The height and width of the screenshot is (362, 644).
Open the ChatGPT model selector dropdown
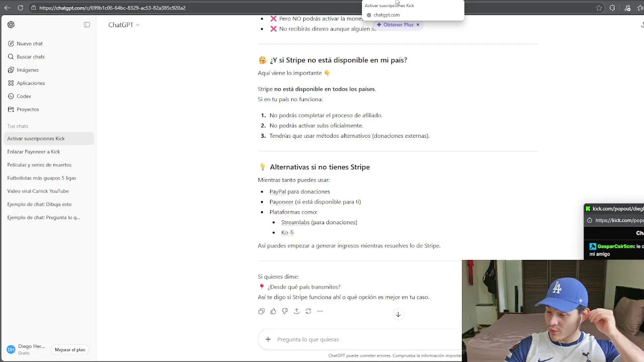[124, 25]
